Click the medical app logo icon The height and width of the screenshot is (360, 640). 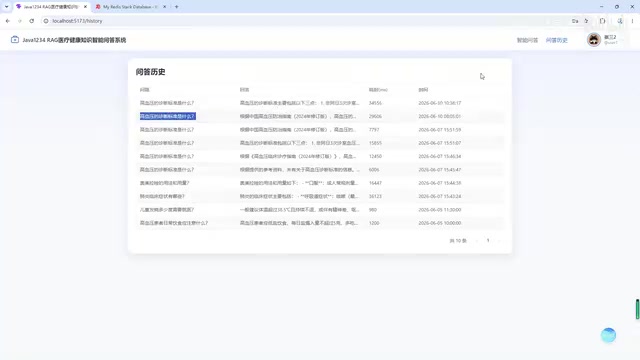pyautogui.click(x=15, y=40)
